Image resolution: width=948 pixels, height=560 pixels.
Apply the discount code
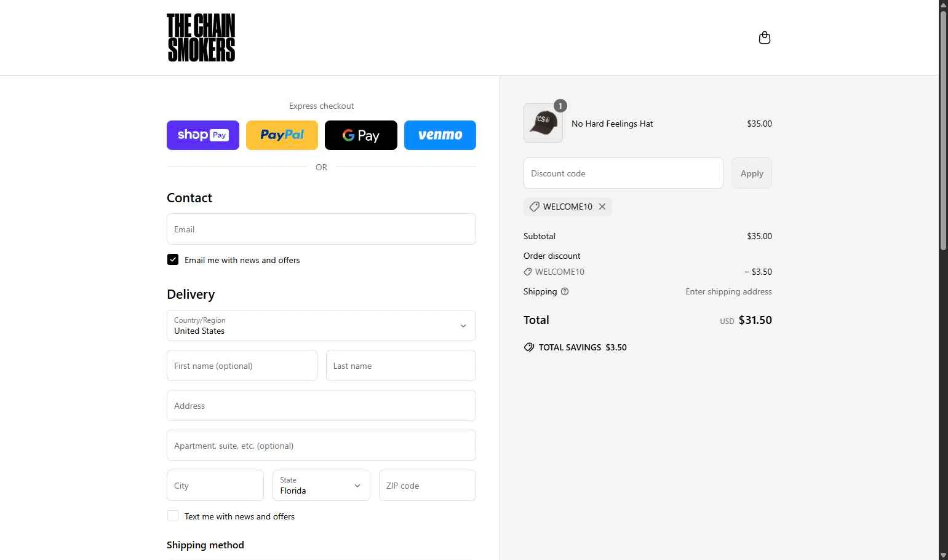pyautogui.click(x=752, y=173)
